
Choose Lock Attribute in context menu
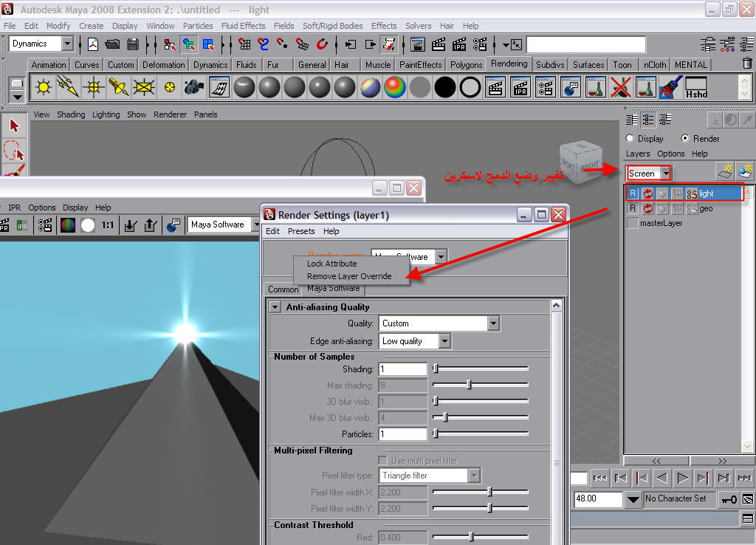pyautogui.click(x=331, y=264)
